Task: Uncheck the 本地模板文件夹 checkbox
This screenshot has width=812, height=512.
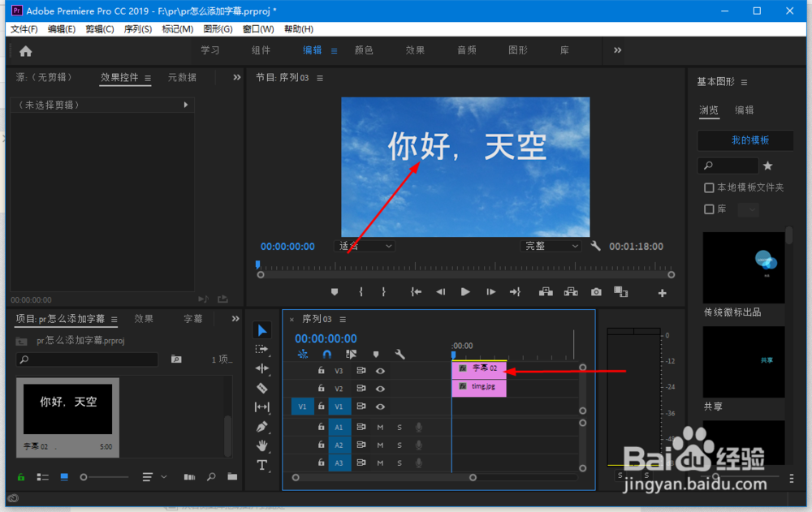Action: click(708, 187)
